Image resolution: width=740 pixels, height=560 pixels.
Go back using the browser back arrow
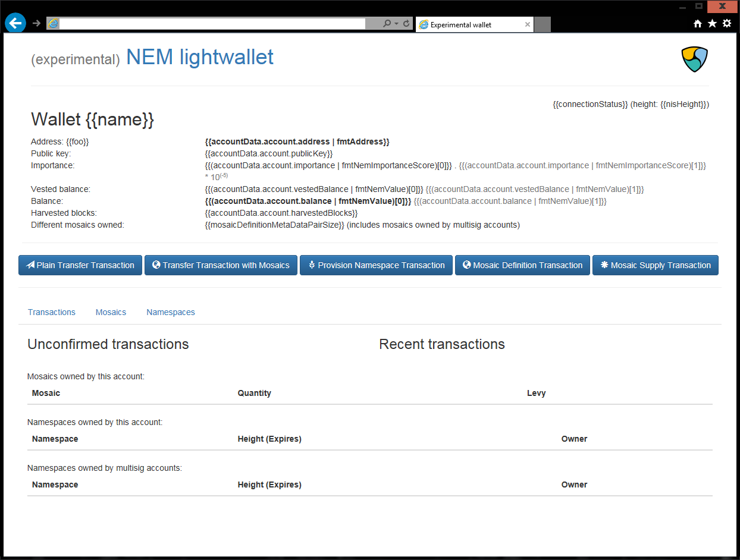point(15,23)
